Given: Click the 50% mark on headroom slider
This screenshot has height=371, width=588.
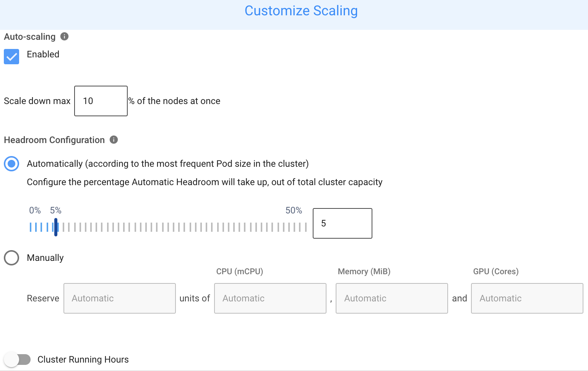Looking at the screenshot, I should click(305, 227).
